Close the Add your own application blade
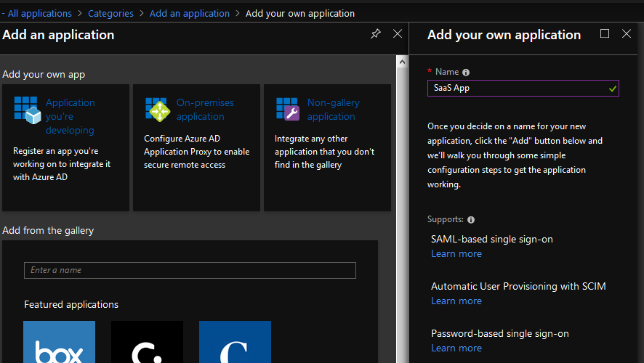644x363 pixels. click(x=627, y=33)
